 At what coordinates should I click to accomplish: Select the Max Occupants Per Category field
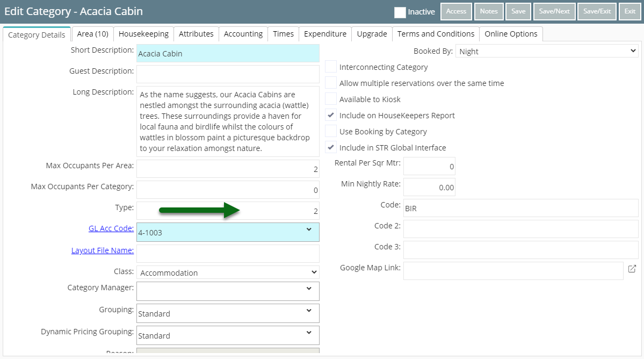[x=228, y=189]
